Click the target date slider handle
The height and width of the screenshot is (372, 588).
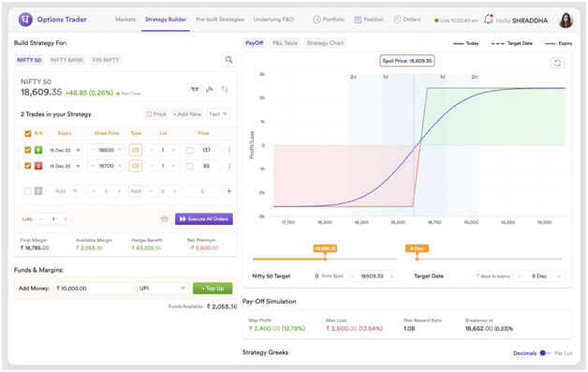[417, 259]
